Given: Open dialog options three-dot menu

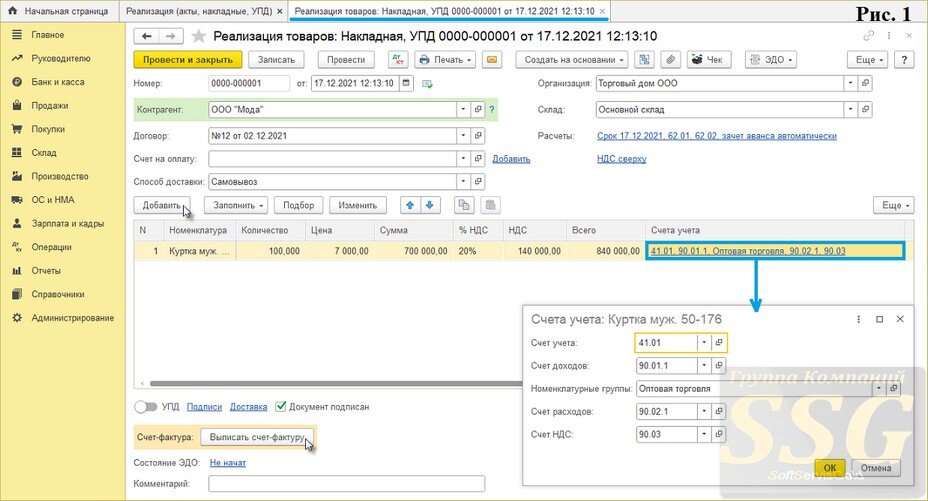Looking at the screenshot, I should (858, 319).
